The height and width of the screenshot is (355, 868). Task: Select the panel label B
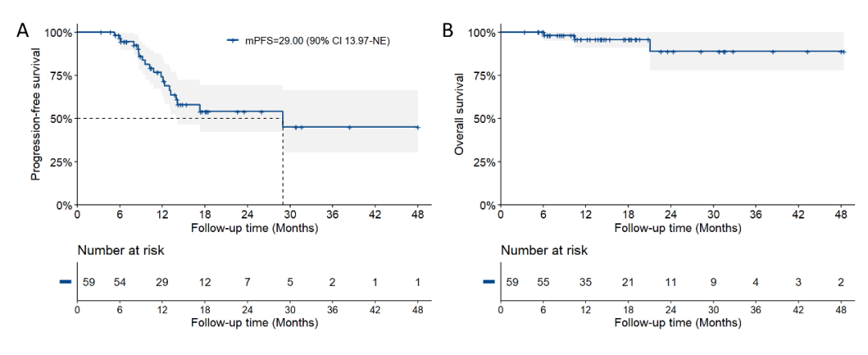(448, 31)
